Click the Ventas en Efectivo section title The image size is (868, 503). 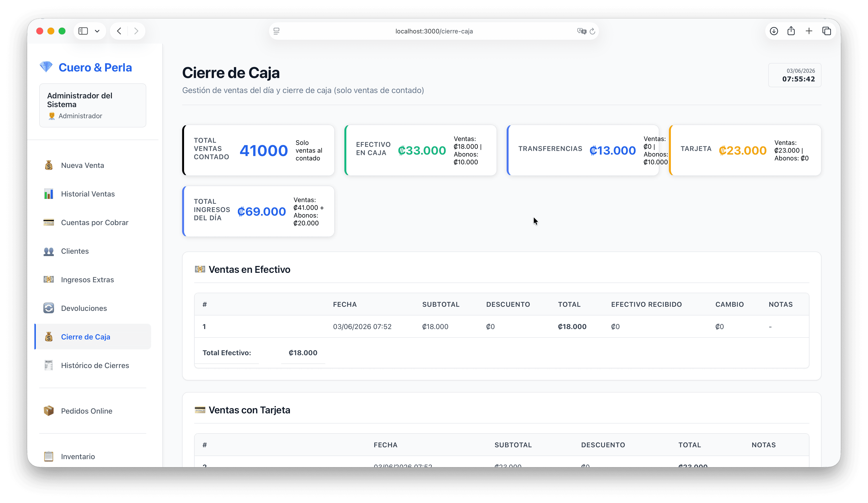249,269
